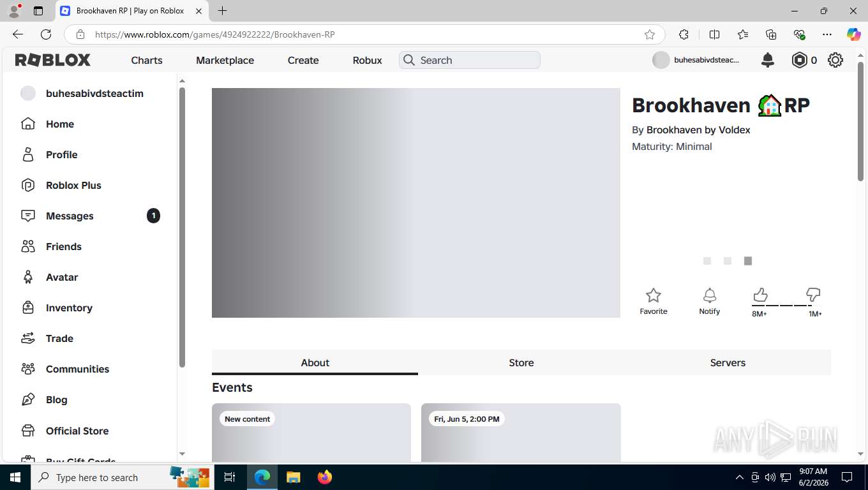Open Friends icon in sidebar
The height and width of the screenshot is (490, 868).
pos(28,246)
